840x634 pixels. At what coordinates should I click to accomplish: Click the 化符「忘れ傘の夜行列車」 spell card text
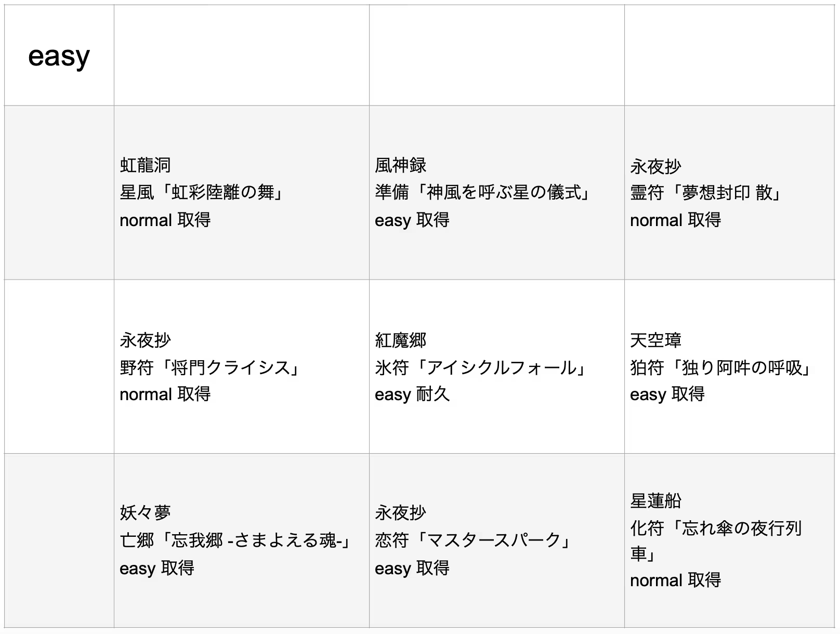pyautogui.click(x=715, y=529)
